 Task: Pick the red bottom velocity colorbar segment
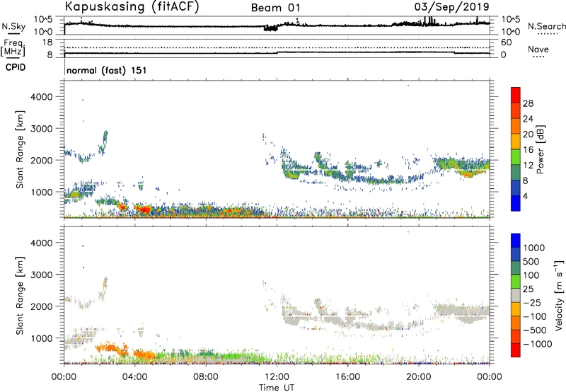[x=516, y=350]
